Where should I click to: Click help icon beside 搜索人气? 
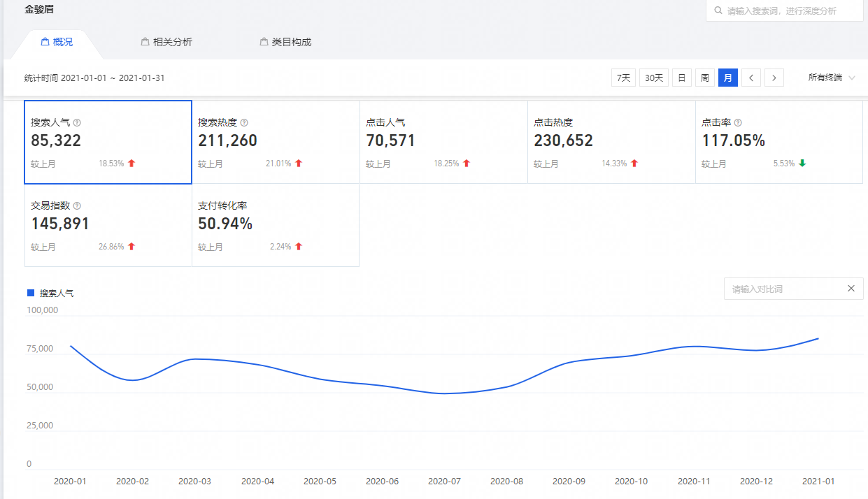77,122
